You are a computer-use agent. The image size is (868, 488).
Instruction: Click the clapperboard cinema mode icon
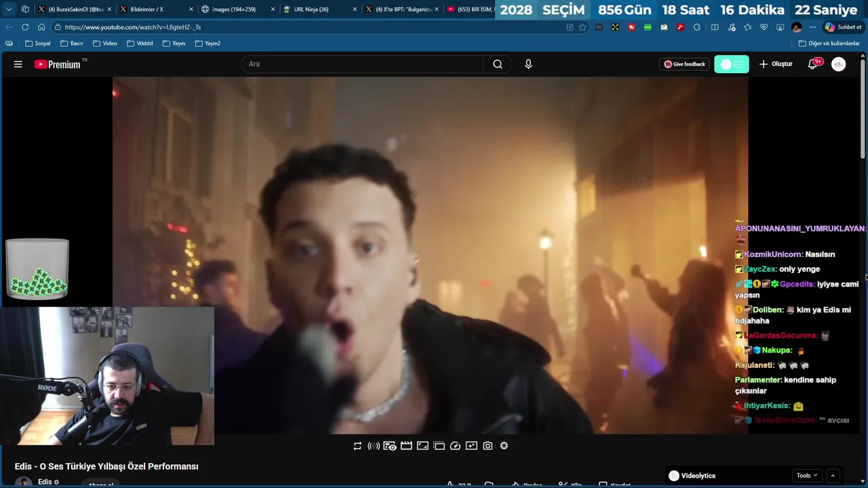coord(406,446)
